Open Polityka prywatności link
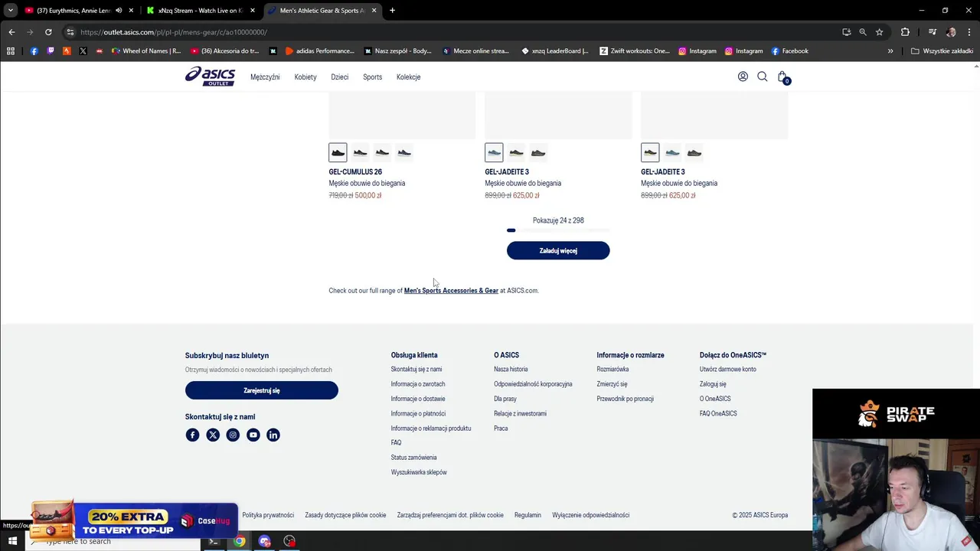 point(268,515)
